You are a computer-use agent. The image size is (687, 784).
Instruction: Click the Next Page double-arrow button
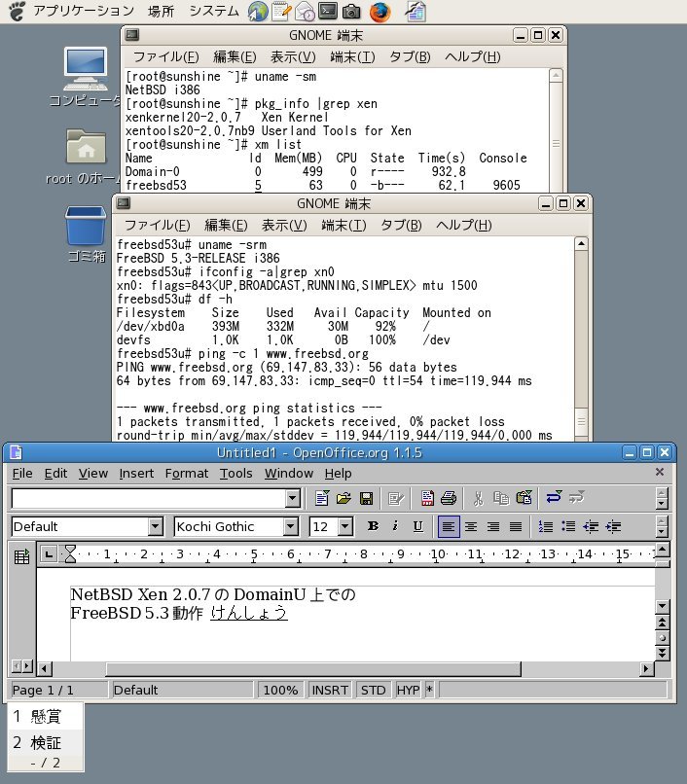tap(662, 653)
